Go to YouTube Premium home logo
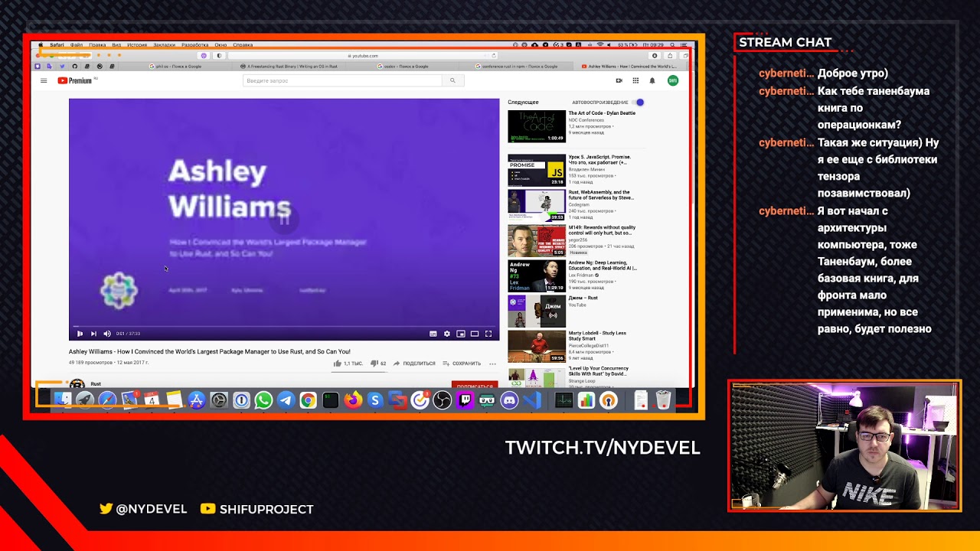Screen dimensions: 980x551 click(75, 80)
